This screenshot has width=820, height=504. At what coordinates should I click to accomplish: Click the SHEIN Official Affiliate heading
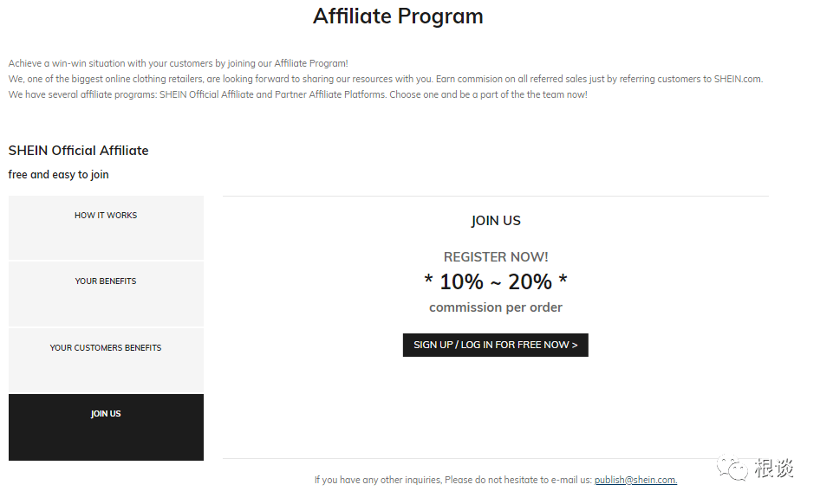[x=79, y=151]
